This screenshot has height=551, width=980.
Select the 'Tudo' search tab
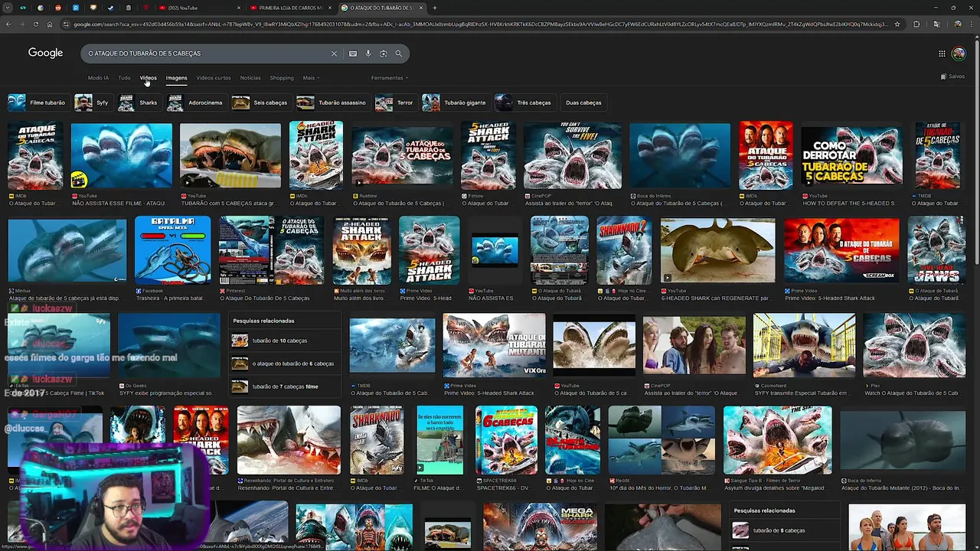pyautogui.click(x=124, y=77)
